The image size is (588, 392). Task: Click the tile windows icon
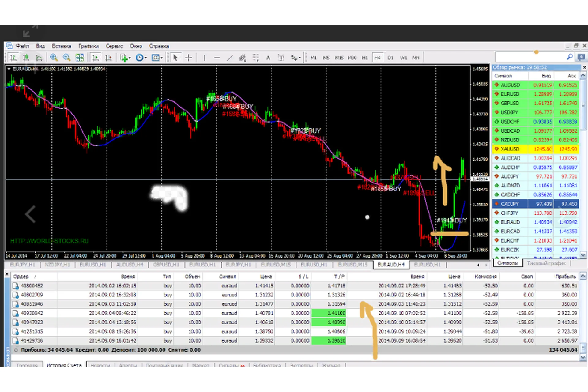click(80, 58)
